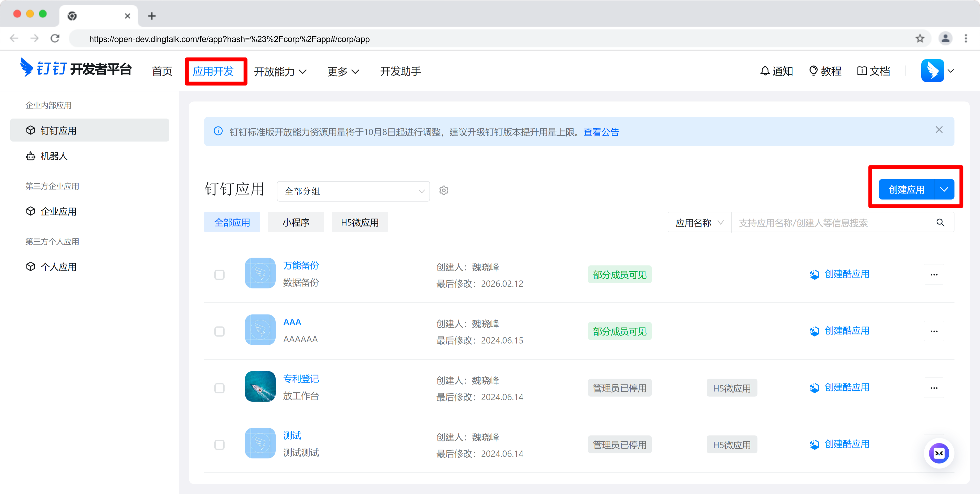Click H5微应用 tag on 测试 row
Screen dimensions: 980x494
(x=732, y=445)
